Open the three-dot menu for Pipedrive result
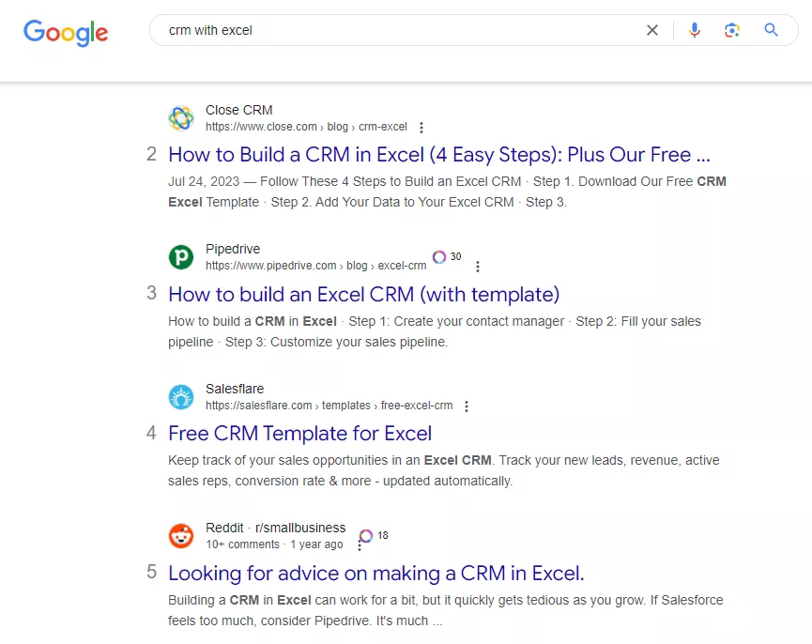This screenshot has height=644, width=812. (x=478, y=266)
